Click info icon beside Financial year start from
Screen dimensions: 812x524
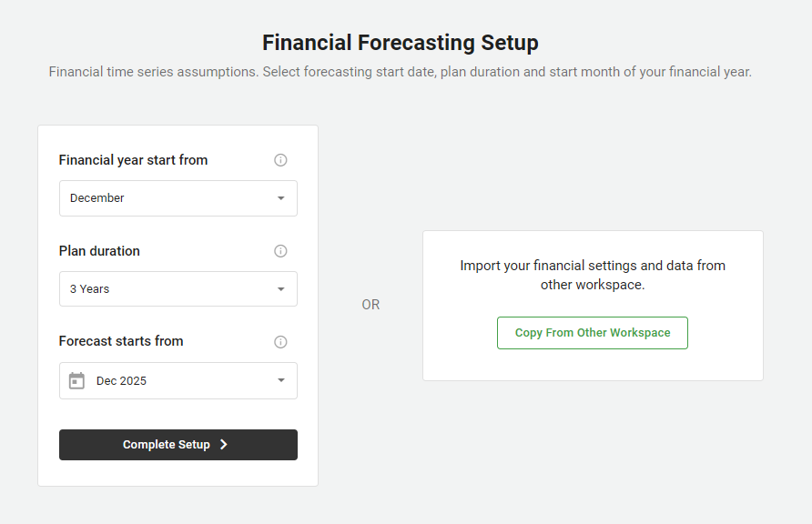pos(280,160)
